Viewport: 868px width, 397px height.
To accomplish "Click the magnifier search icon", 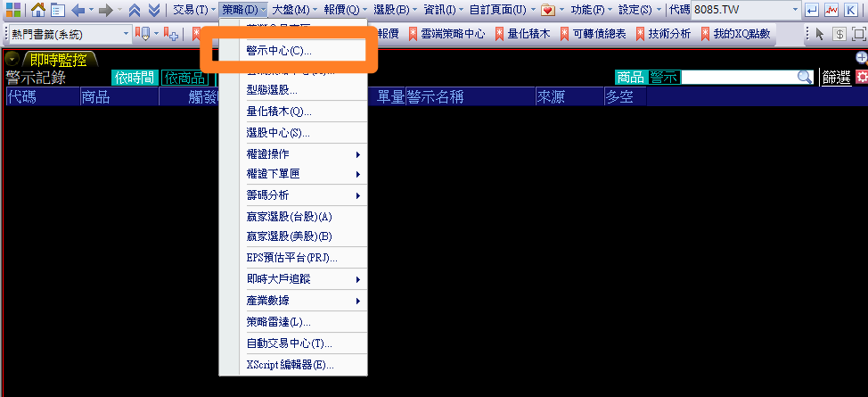I will click(x=805, y=78).
